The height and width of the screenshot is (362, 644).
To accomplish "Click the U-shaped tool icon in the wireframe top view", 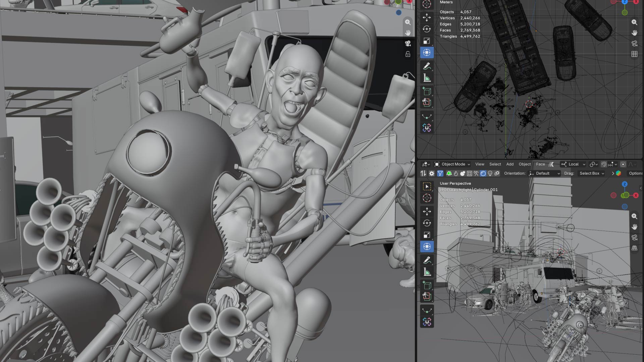I will [x=427, y=128].
